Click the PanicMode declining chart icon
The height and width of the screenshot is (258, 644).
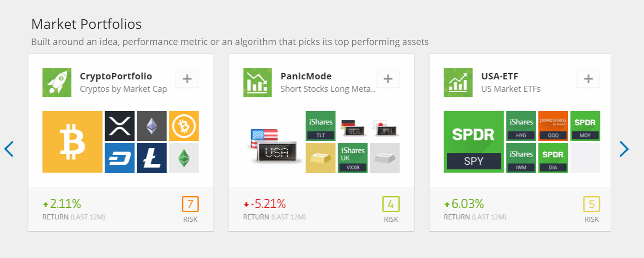pyautogui.click(x=258, y=83)
